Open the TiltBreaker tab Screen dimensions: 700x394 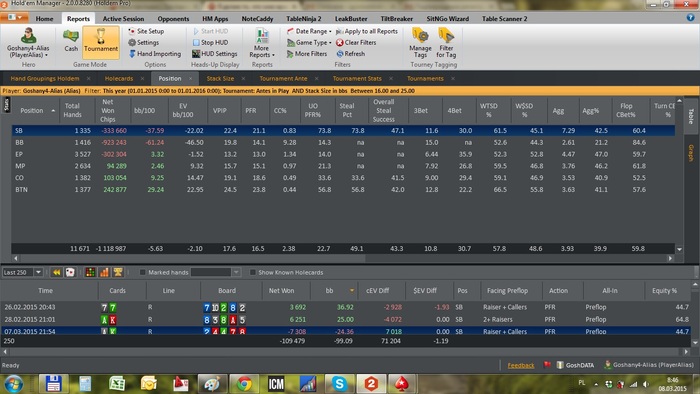tap(396, 19)
